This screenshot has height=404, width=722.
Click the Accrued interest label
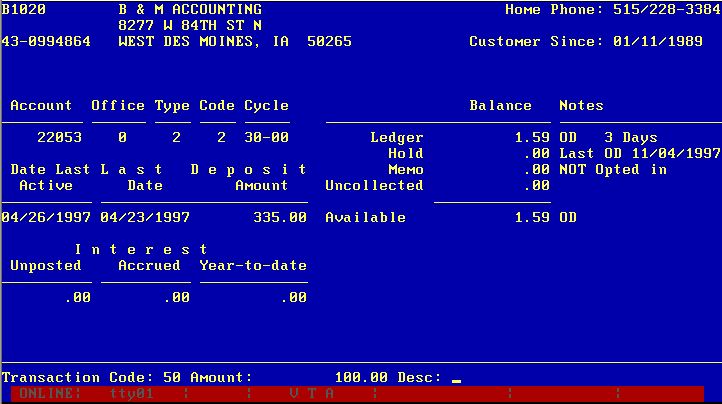point(149,265)
